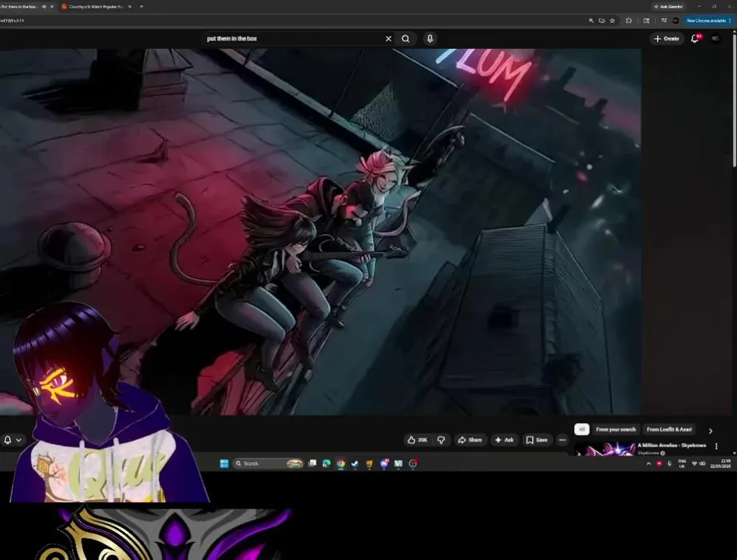737x560 pixels.
Task: Select the From Leaflit & Asari chip
Action: click(669, 429)
